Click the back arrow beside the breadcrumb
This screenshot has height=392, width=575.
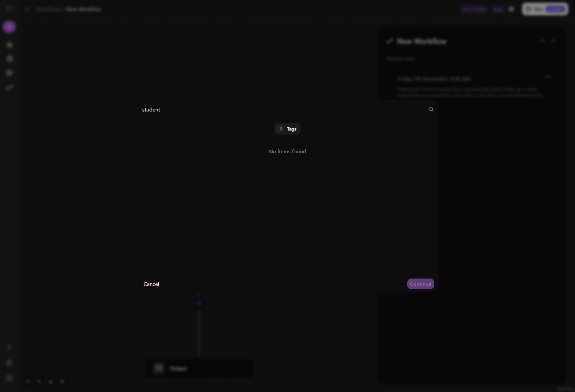27,9
